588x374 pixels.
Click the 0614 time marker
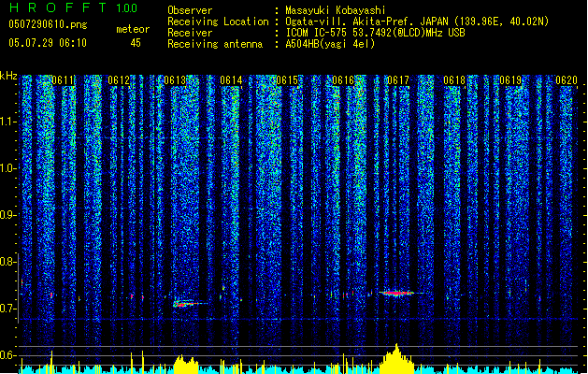point(231,80)
